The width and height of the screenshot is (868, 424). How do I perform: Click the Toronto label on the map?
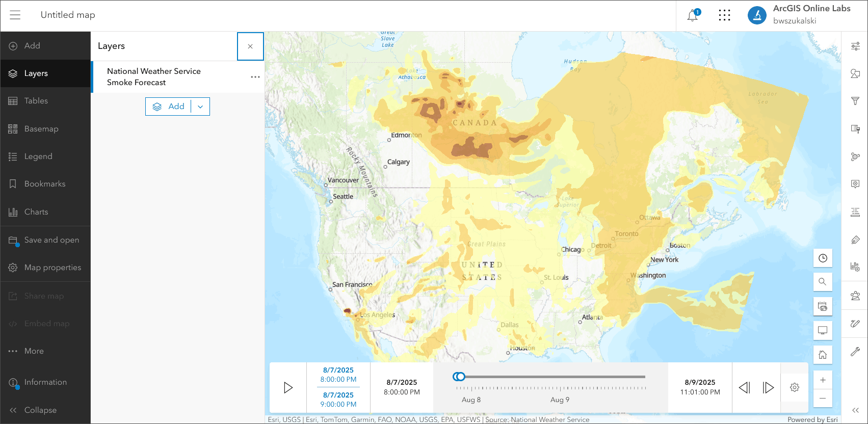[626, 234]
